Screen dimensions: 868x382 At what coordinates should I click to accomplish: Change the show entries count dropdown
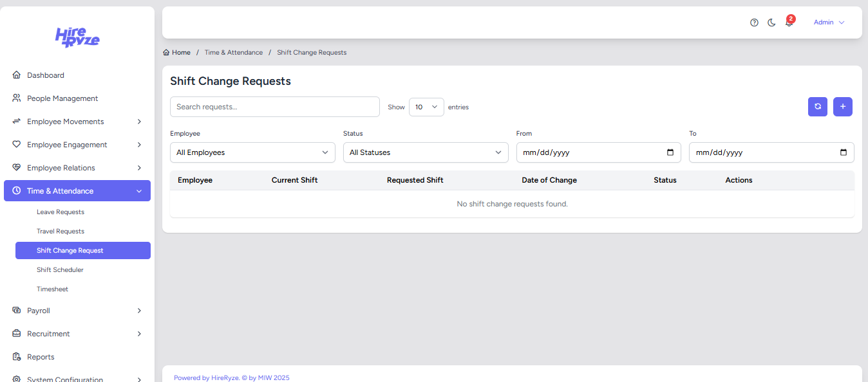click(426, 107)
